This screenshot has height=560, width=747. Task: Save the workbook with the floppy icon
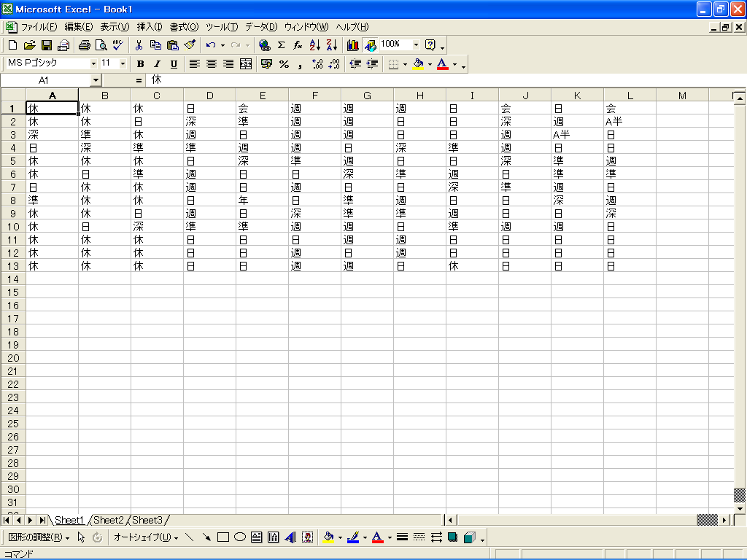click(47, 45)
